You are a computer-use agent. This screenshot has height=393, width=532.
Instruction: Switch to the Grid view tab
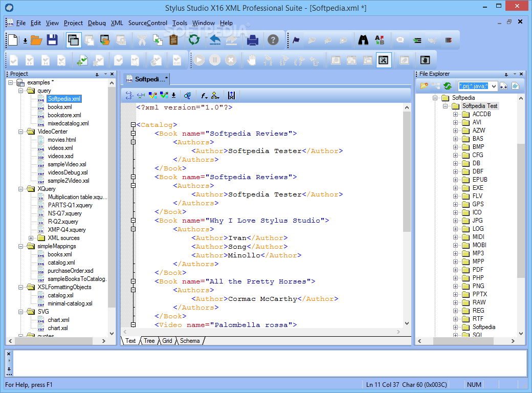point(167,341)
